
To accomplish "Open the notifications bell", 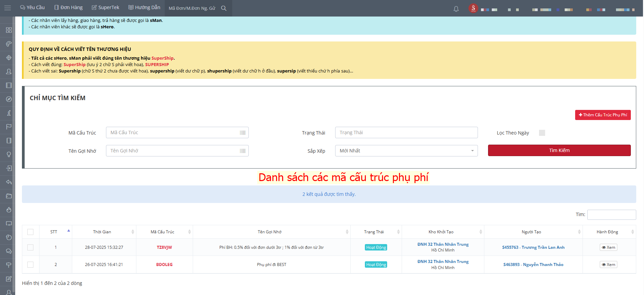I will (x=456, y=9).
